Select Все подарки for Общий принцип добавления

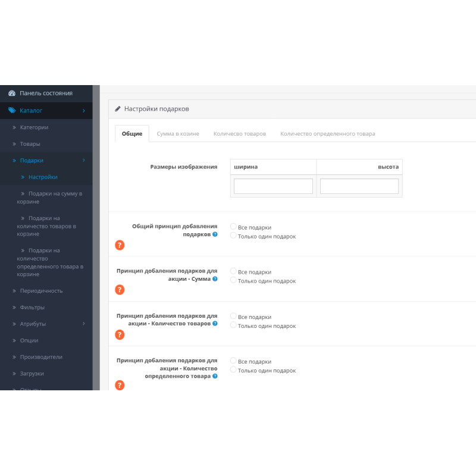click(x=233, y=227)
